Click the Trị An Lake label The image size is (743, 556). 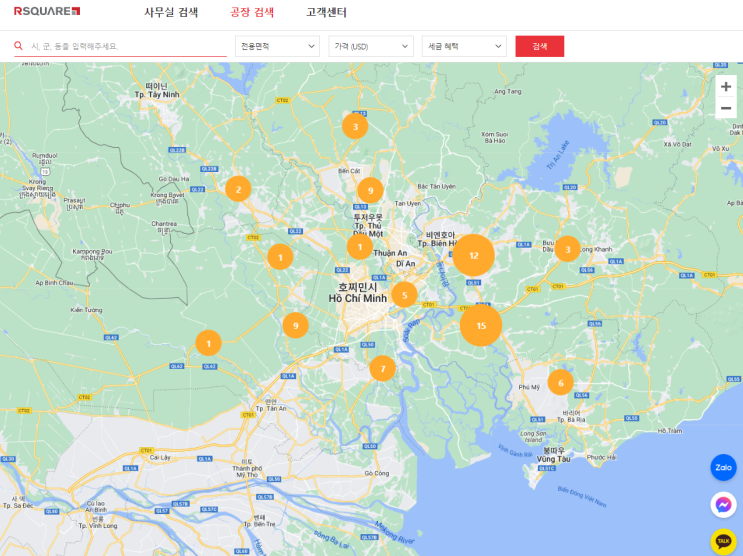(x=558, y=155)
